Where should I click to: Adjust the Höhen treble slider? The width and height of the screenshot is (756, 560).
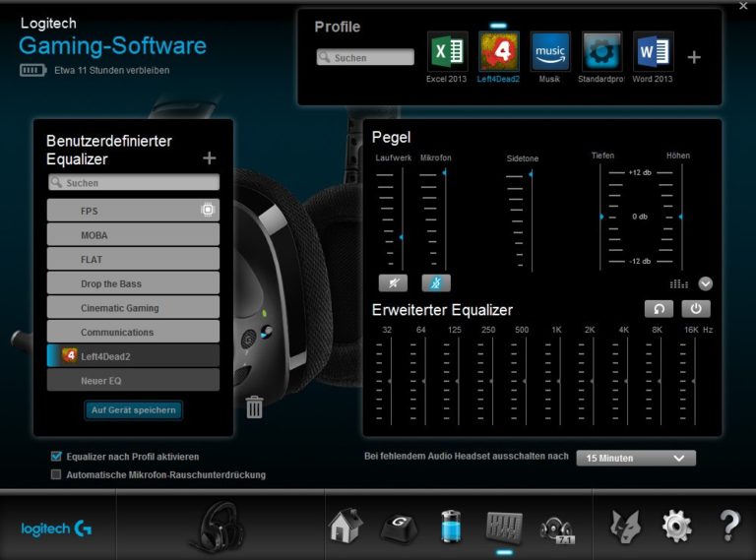click(681, 217)
